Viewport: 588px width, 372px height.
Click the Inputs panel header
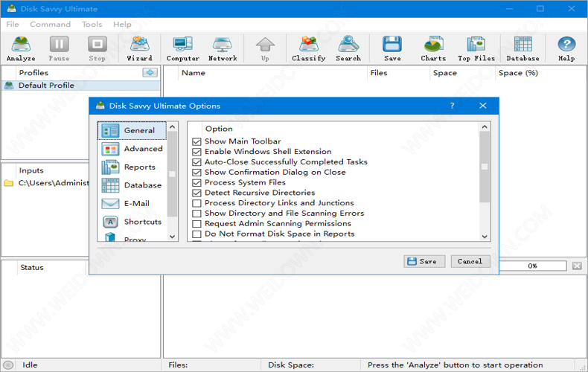(31, 170)
